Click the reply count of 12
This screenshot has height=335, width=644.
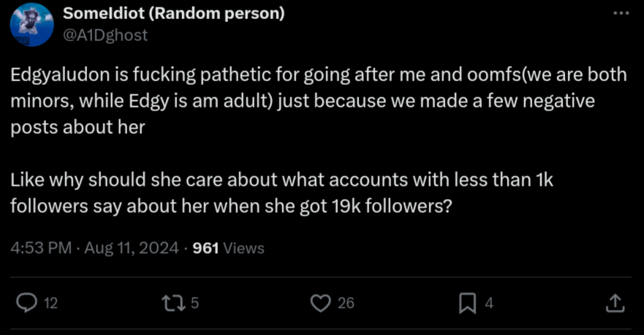tap(50, 303)
